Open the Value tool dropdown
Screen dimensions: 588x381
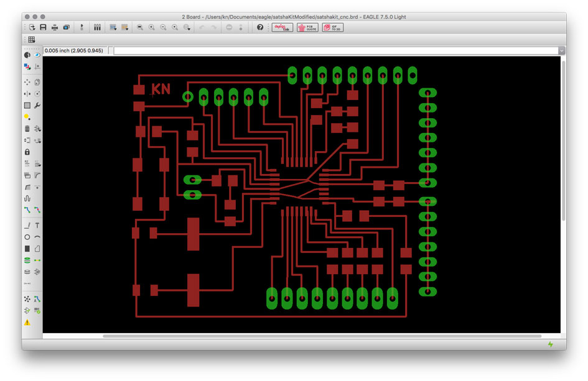pos(37,163)
